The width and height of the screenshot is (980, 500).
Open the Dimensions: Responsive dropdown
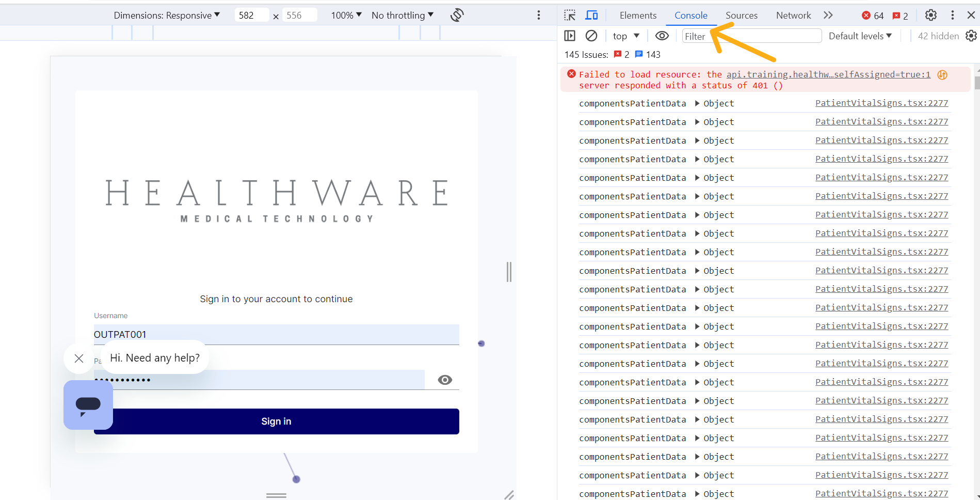coord(167,15)
